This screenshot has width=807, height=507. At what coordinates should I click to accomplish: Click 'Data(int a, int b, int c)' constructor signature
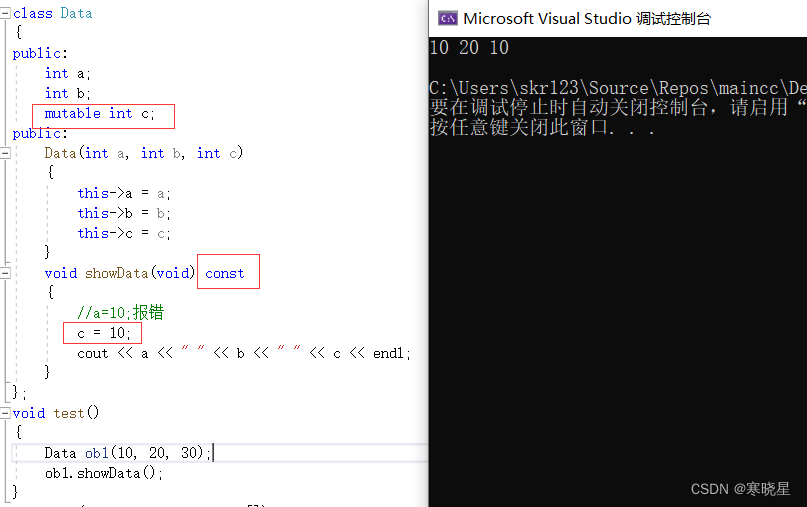[144, 153]
